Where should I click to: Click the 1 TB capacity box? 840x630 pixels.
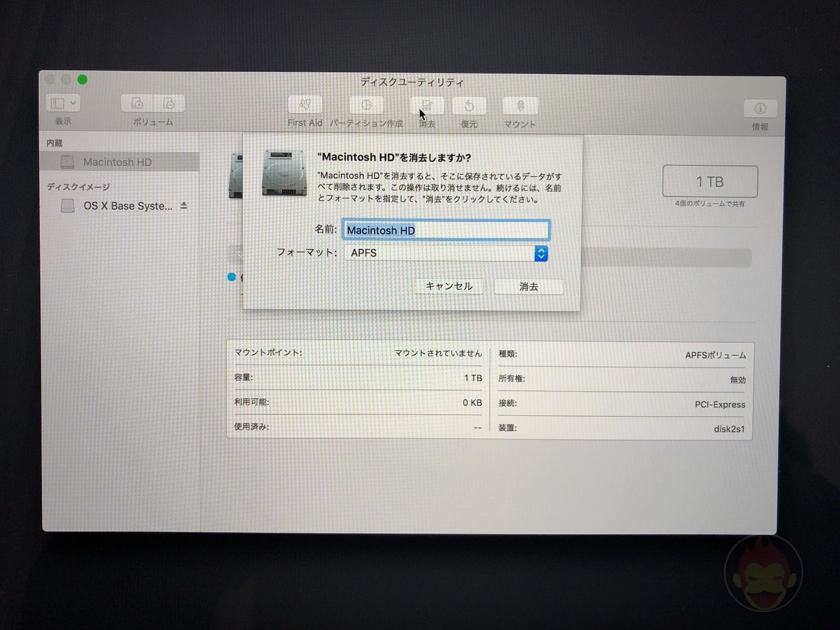710,182
